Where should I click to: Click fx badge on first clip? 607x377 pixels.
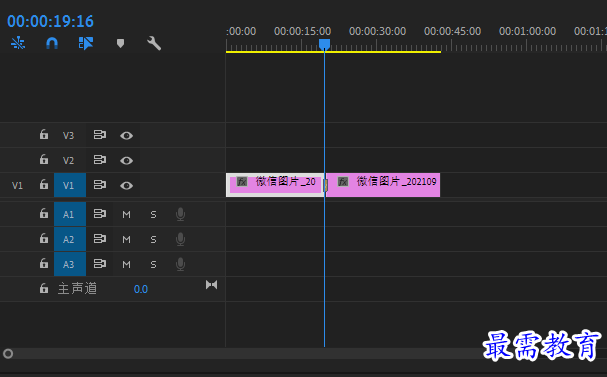(x=242, y=182)
